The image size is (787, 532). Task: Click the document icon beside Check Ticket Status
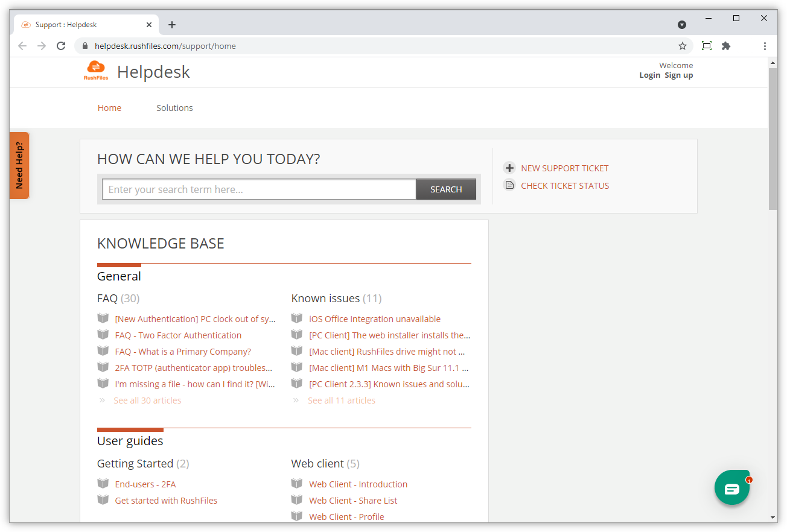(x=509, y=186)
